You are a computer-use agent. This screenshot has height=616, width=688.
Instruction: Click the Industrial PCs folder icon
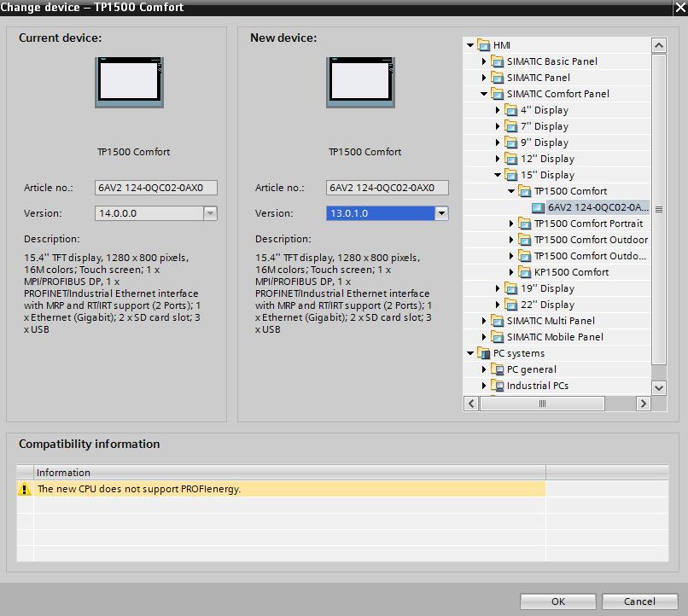pos(497,386)
